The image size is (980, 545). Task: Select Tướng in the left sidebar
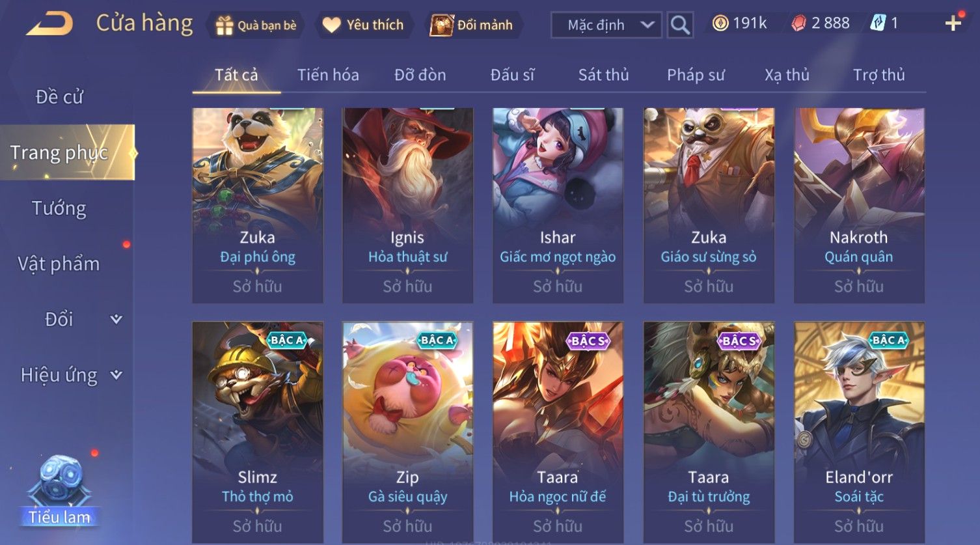59,208
